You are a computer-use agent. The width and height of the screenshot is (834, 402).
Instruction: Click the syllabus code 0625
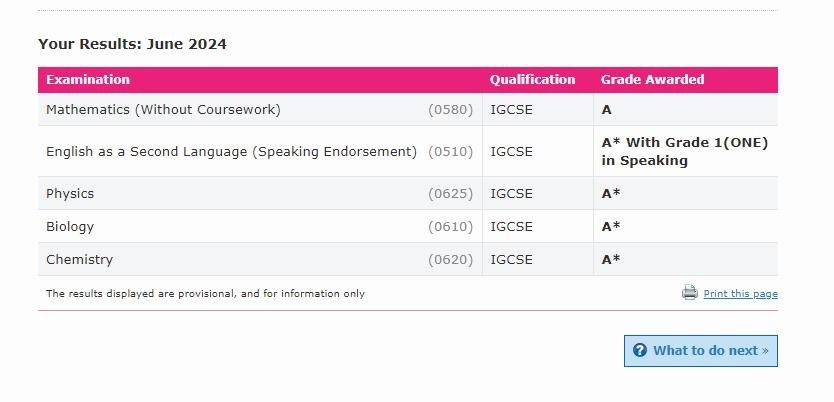click(x=451, y=194)
